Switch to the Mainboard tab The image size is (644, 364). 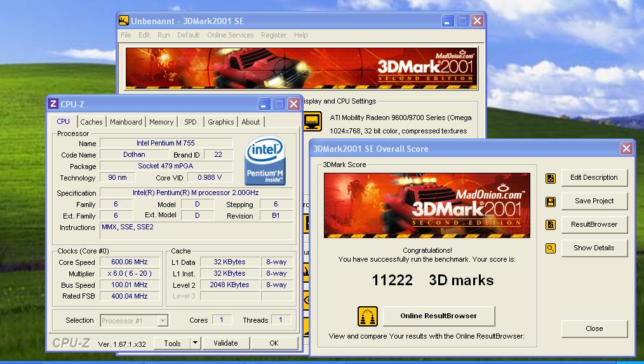coord(126,122)
